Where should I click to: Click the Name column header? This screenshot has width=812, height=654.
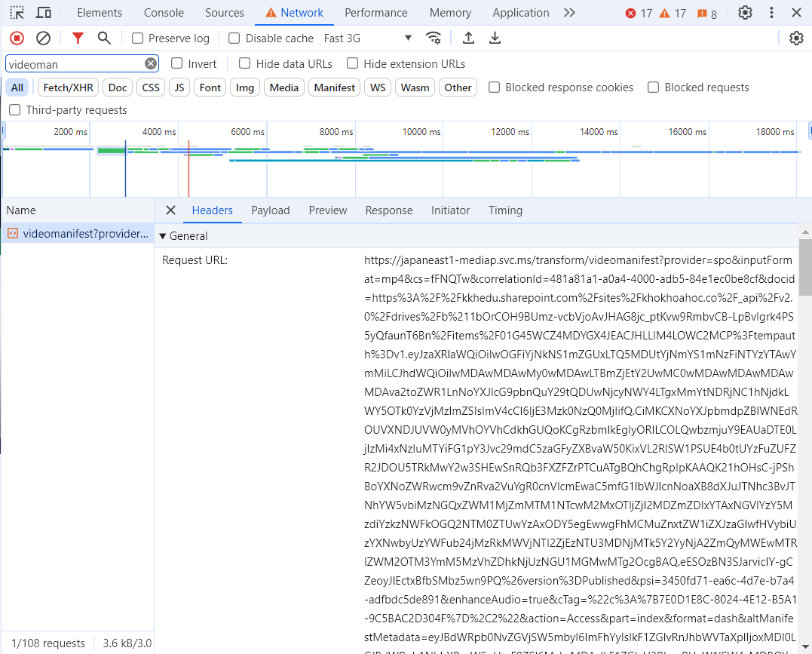[x=78, y=210]
